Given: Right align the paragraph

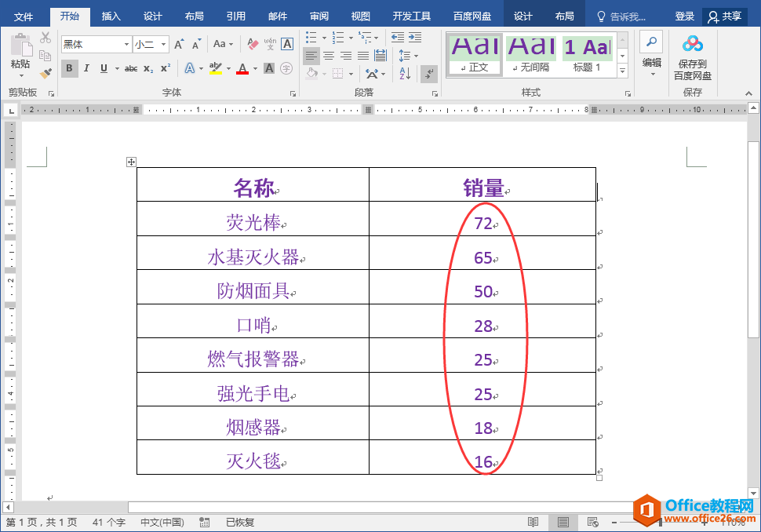Looking at the screenshot, I should [346, 56].
